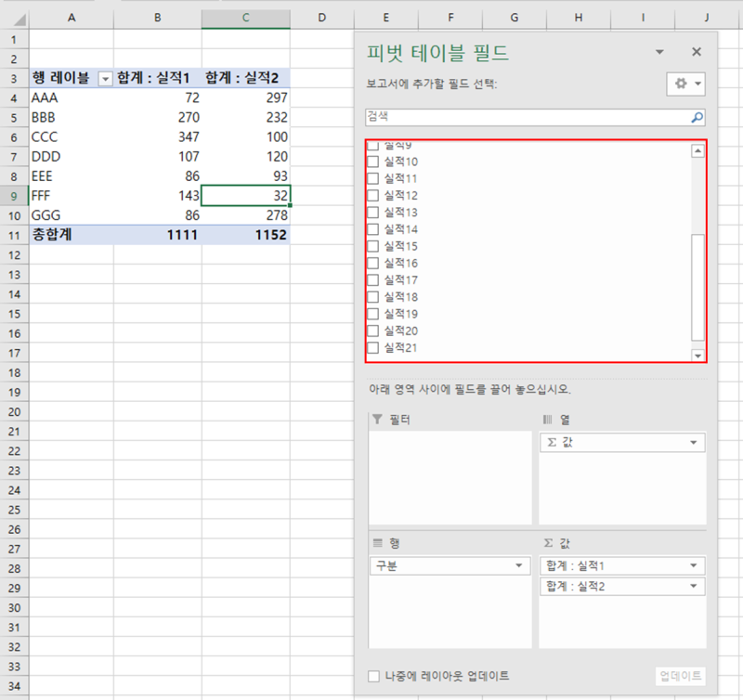Select the CCC row label cell
The width and height of the screenshot is (743, 700).
(x=72, y=136)
